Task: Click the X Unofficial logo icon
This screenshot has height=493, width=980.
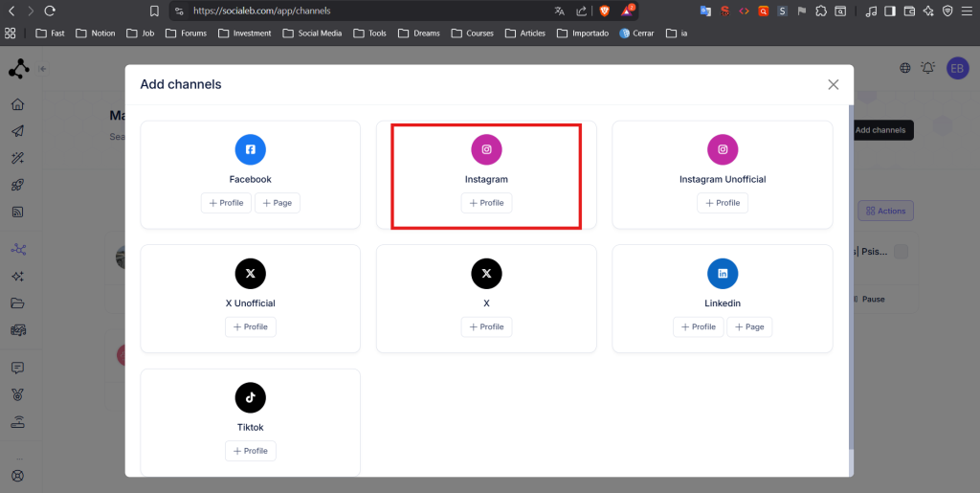Action: (250, 274)
